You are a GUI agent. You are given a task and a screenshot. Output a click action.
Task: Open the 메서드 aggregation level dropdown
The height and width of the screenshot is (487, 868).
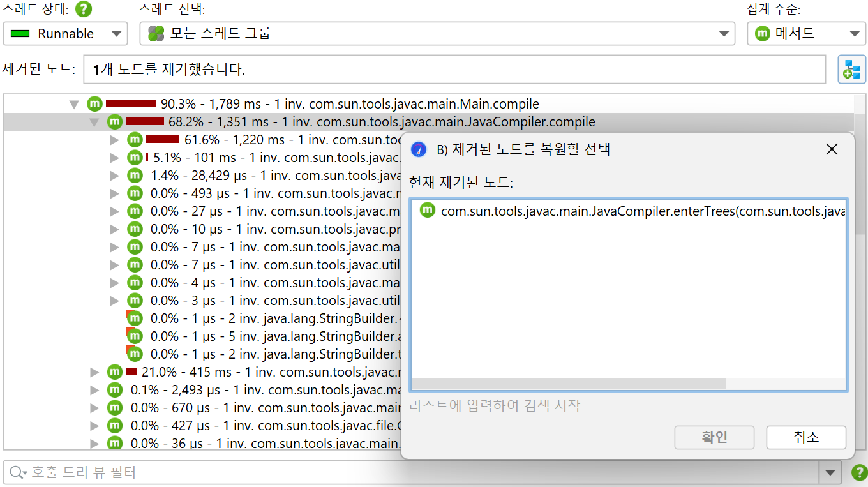[806, 34]
